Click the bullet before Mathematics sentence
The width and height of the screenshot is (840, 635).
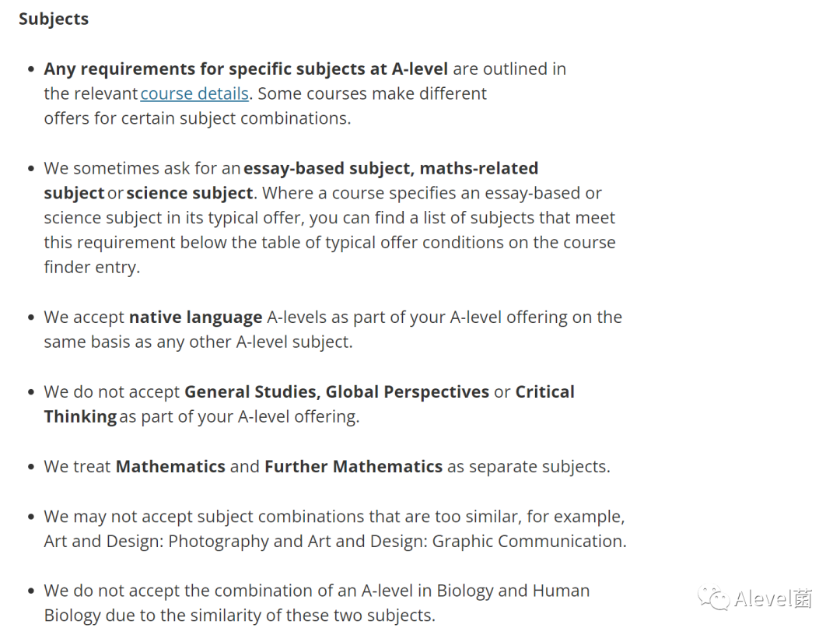[x=31, y=466]
